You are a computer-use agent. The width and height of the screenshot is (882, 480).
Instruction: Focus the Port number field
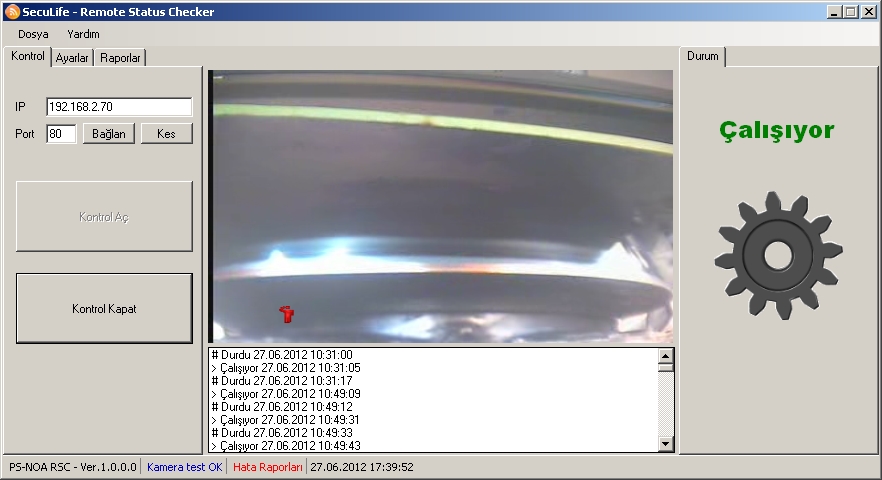pyautogui.click(x=61, y=133)
